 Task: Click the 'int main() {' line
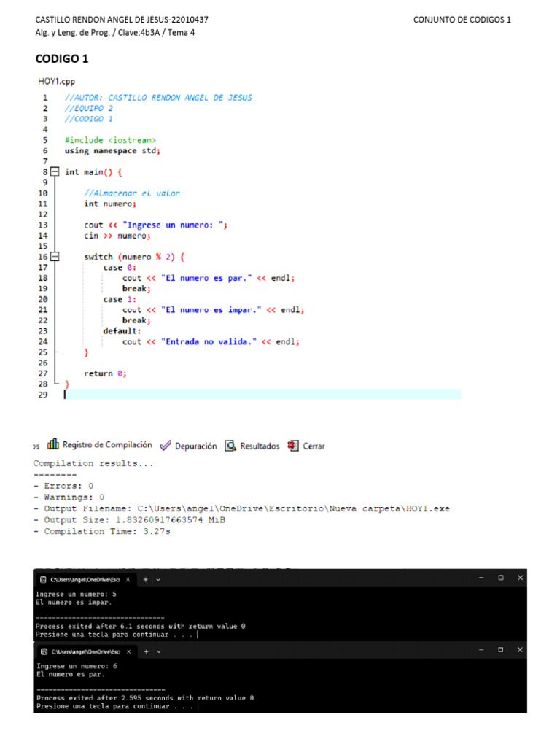point(93,172)
